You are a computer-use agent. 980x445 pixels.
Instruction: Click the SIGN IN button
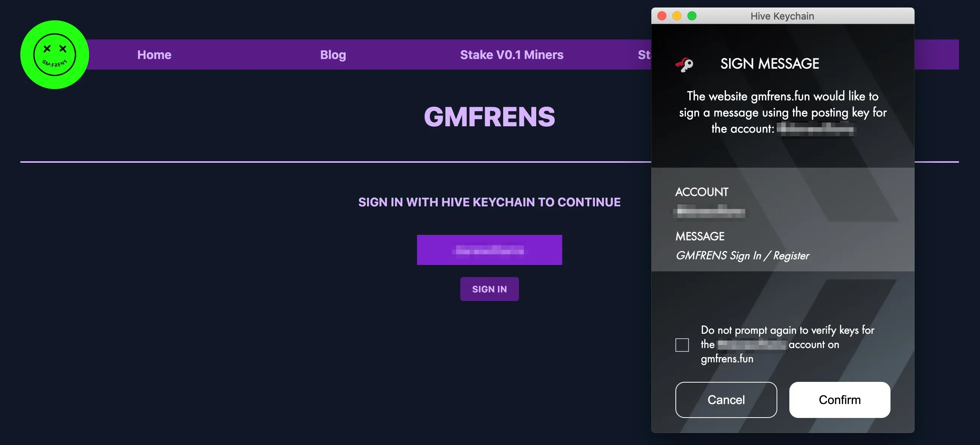pyautogui.click(x=489, y=289)
